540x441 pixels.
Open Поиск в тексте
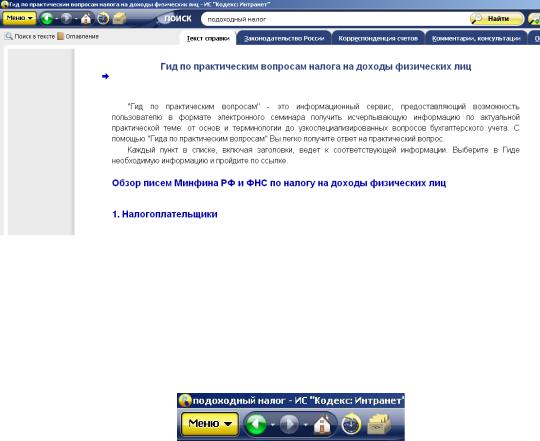pyautogui.click(x=34, y=36)
